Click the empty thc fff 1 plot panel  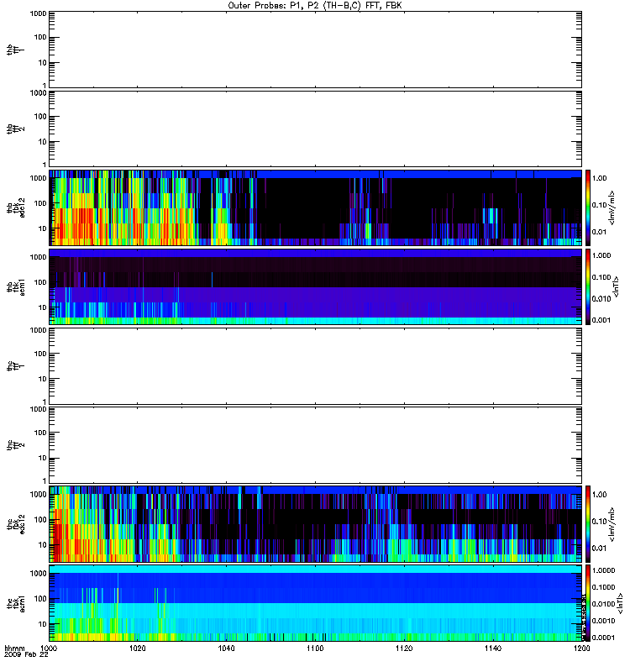click(x=315, y=366)
